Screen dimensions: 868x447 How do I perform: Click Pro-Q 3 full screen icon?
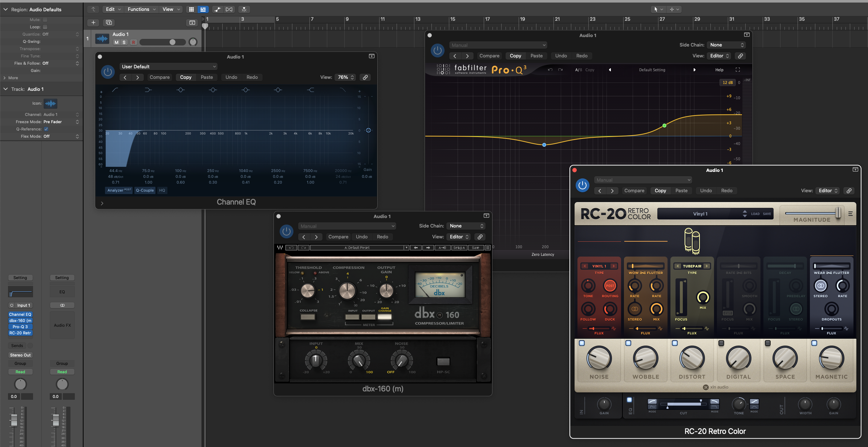(738, 70)
